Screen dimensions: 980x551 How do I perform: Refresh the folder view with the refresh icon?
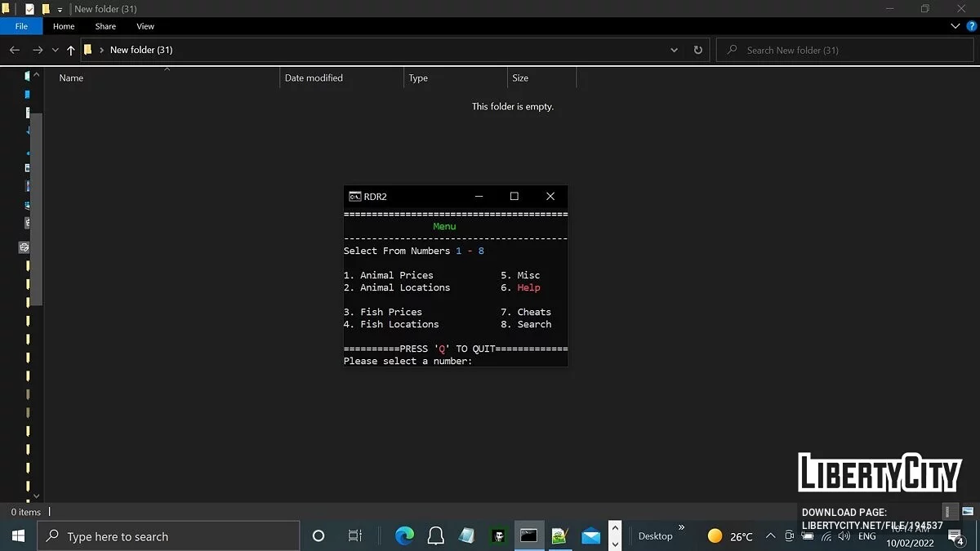click(697, 50)
